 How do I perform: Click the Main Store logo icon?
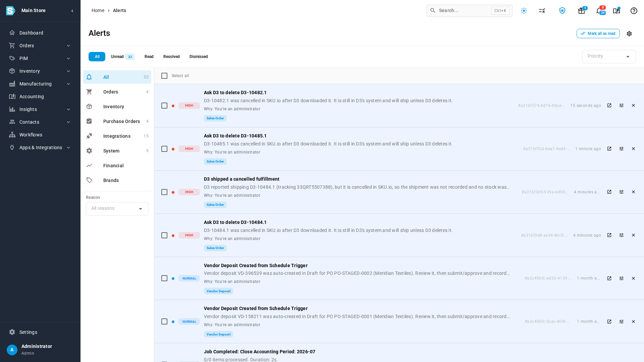pos(11,11)
